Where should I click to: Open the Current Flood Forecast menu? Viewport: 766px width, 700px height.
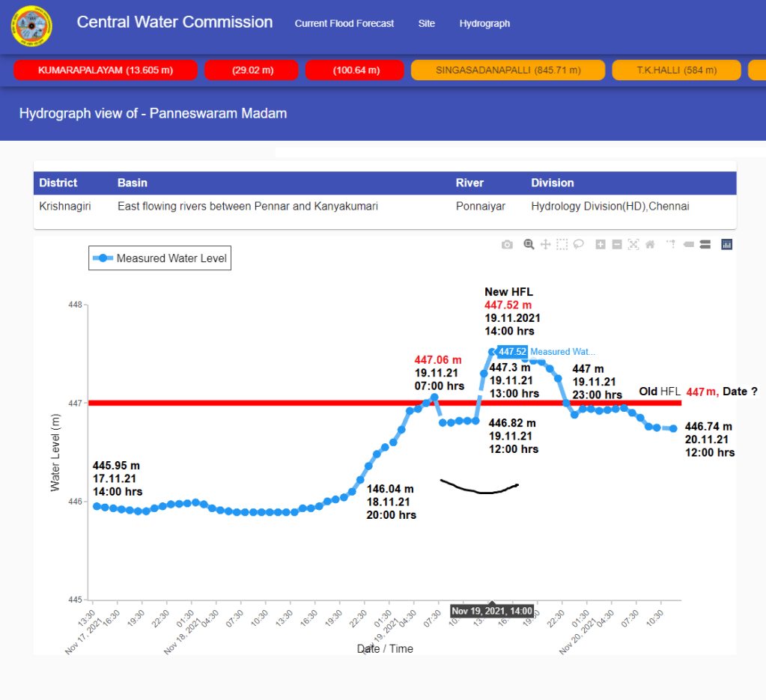tap(344, 23)
